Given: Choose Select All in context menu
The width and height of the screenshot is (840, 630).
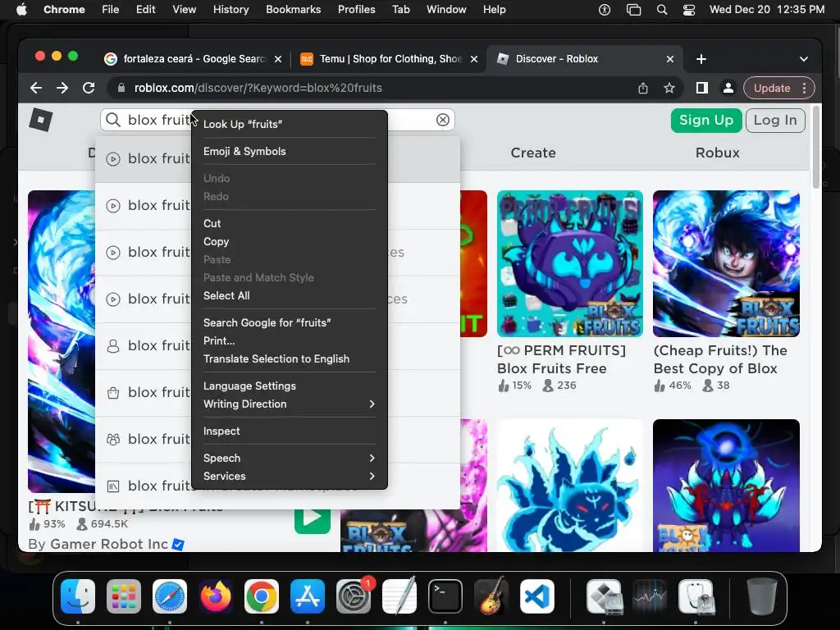Looking at the screenshot, I should pyautogui.click(x=290, y=295).
